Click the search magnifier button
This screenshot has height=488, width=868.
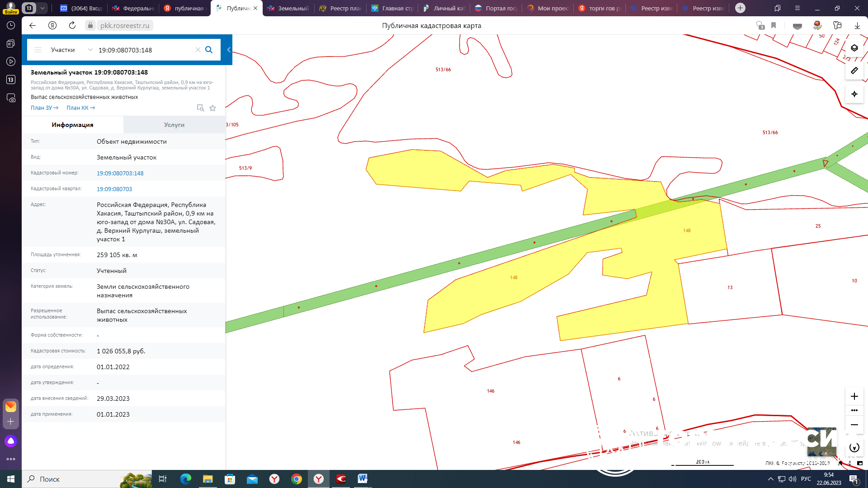tap(209, 50)
